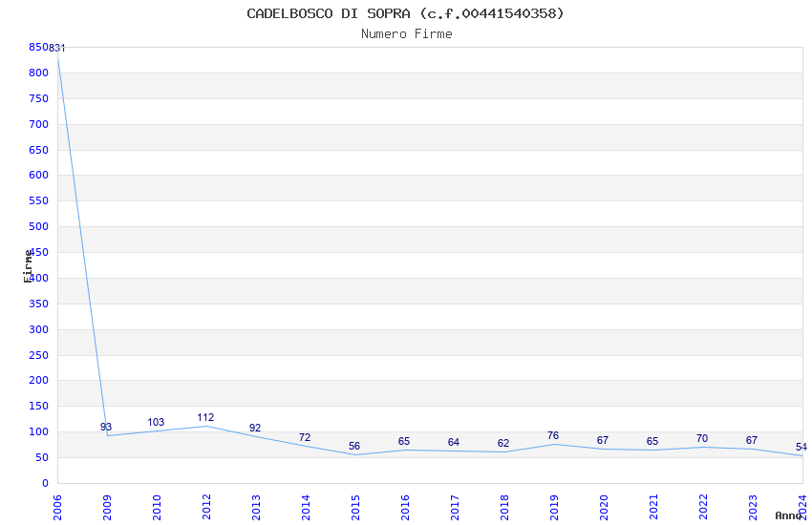Click the x-axis year 2014
812x525 pixels.
(x=306, y=508)
